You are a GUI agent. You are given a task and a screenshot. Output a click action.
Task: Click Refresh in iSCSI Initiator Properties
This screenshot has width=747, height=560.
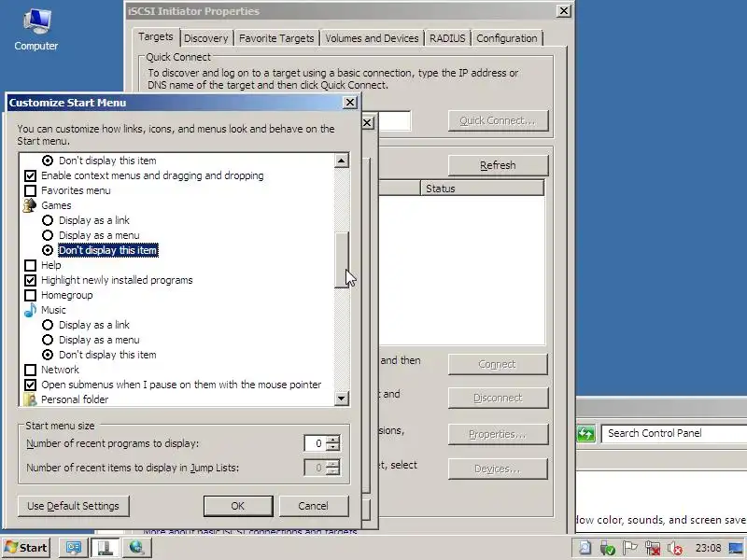click(498, 165)
